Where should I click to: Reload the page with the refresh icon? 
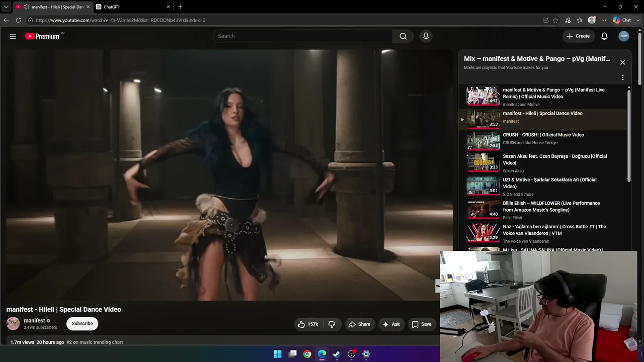coord(18,20)
